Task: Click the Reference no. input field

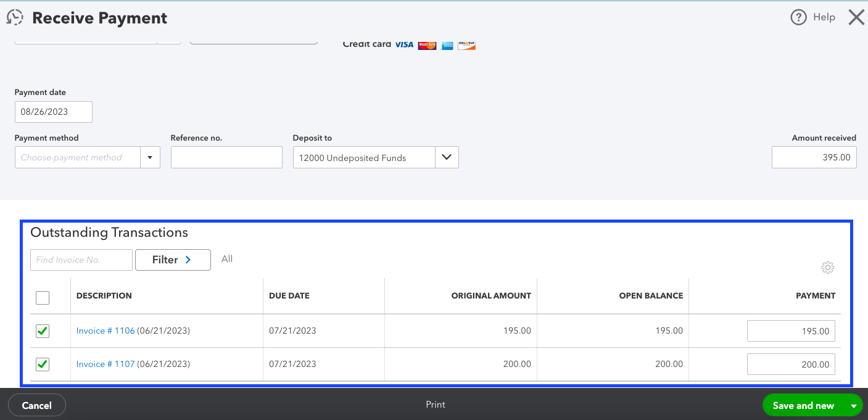Action: point(226,157)
